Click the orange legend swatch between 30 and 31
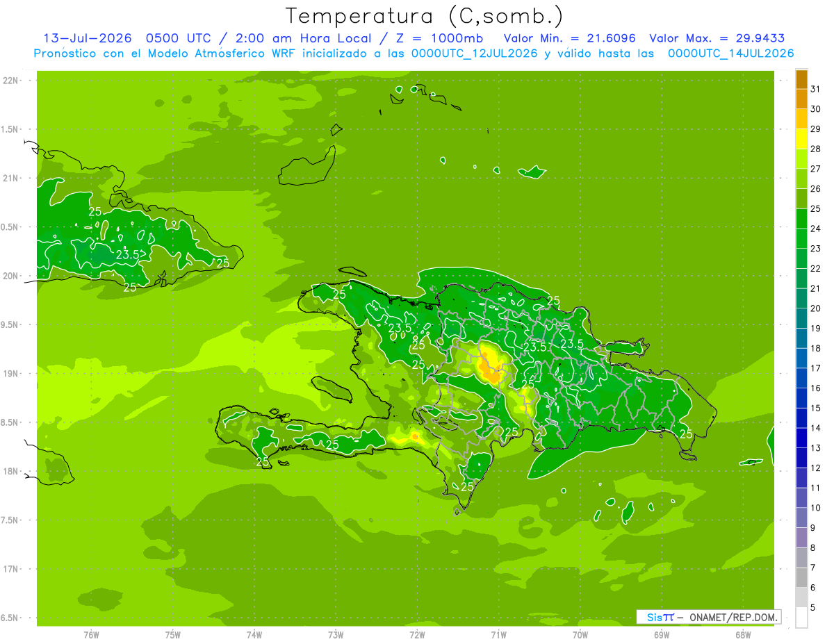The height and width of the screenshot is (644, 834). point(801,99)
